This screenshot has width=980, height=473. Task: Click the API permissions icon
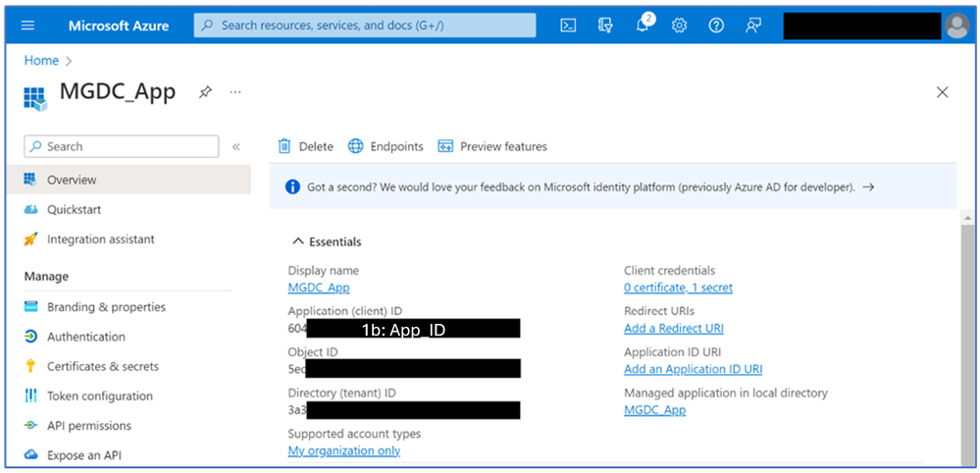click(x=30, y=426)
